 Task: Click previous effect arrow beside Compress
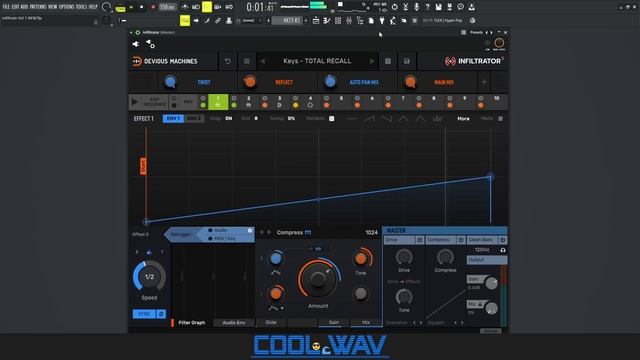click(x=262, y=232)
